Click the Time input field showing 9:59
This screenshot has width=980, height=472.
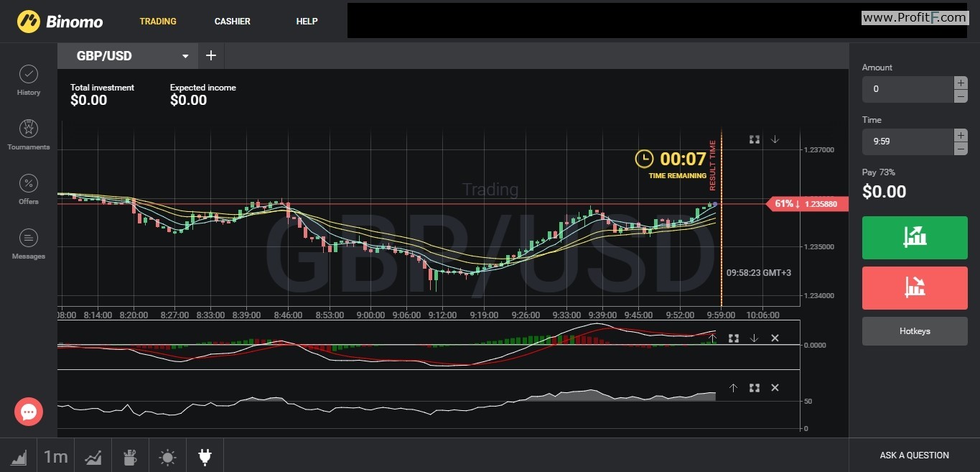pyautogui.click(x=907, y=142)
